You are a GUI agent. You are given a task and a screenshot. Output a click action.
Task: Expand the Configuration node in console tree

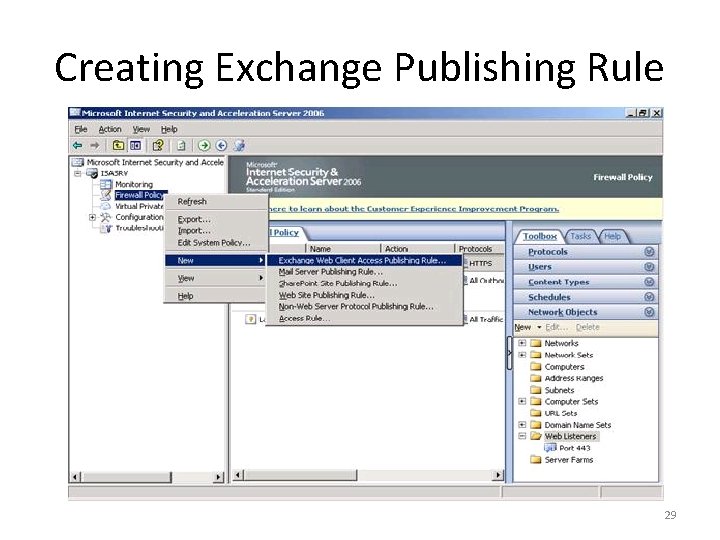(92, 217)
